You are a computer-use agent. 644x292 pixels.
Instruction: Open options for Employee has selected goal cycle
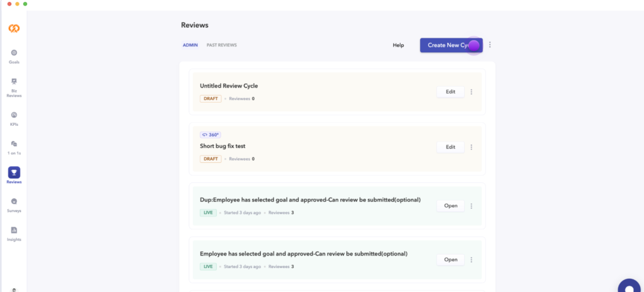[472, 259]
